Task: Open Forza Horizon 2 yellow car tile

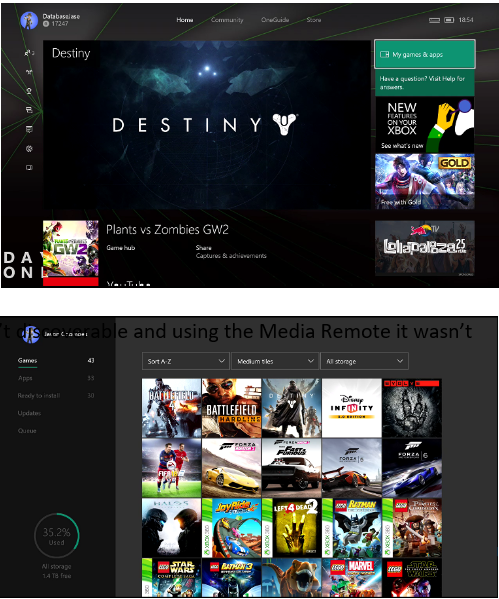Action: point(232,468)
